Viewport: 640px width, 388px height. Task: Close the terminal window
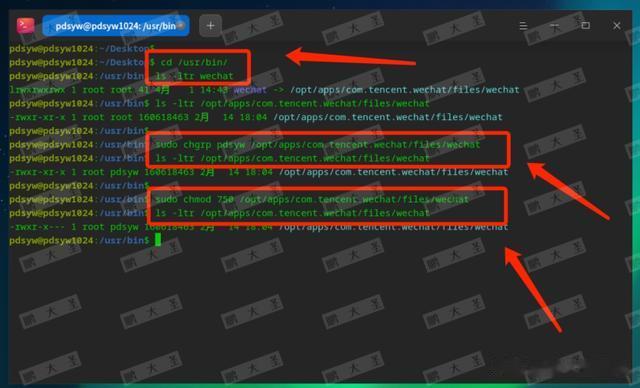617,25
